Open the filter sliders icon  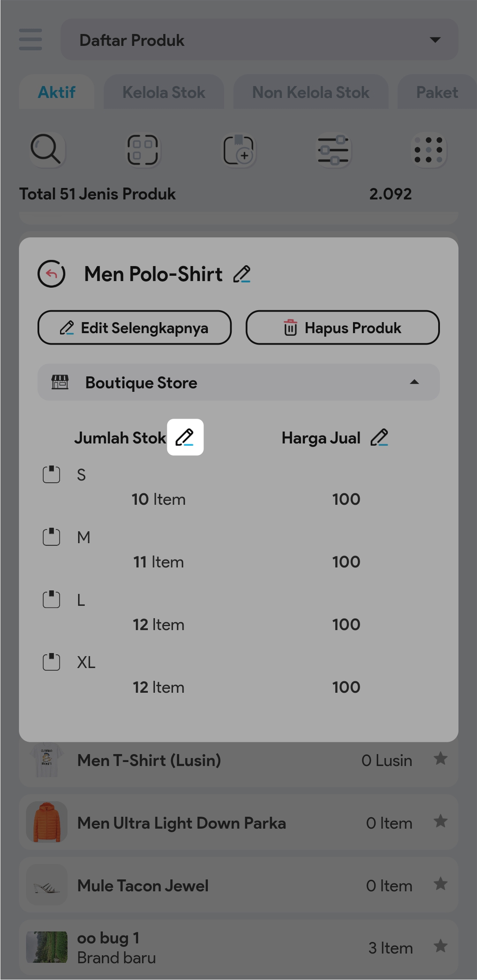pos(334,150)
